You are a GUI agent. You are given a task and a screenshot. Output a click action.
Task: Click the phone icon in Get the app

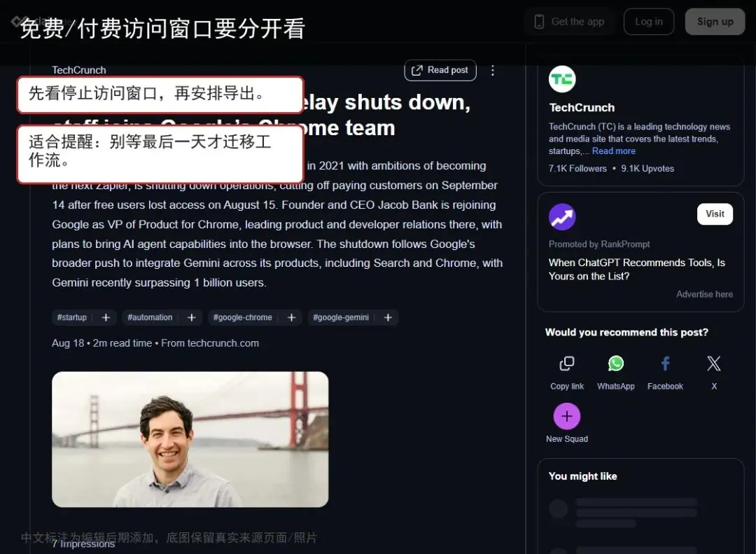pos(540,22)
